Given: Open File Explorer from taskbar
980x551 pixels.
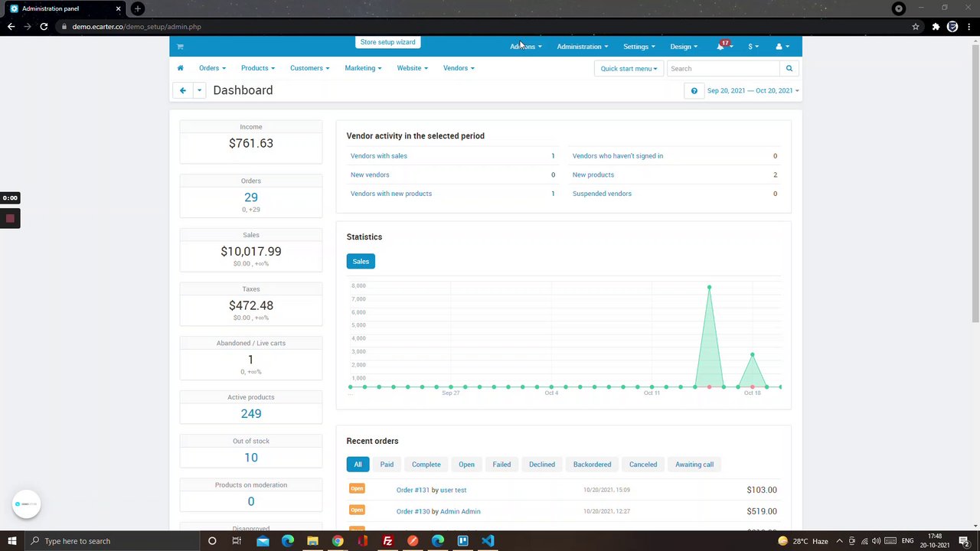Looking at the screenshot, I should (312, 541).
